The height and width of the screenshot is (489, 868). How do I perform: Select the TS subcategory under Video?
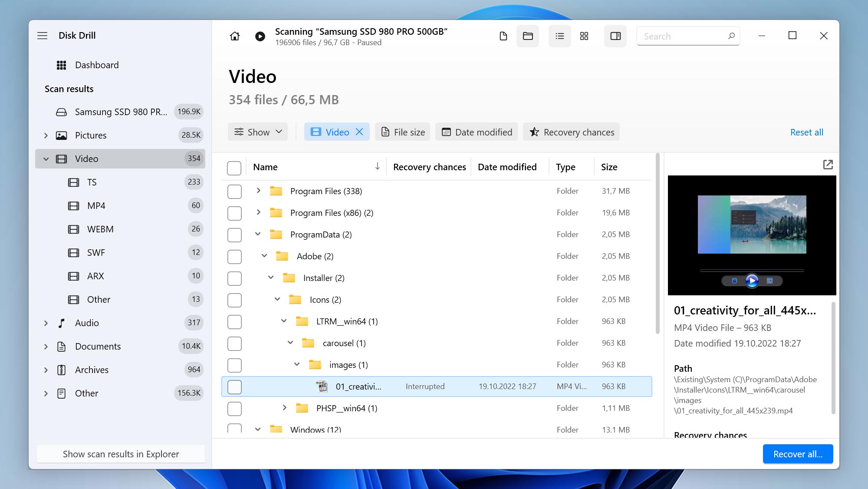coord(92,182)
